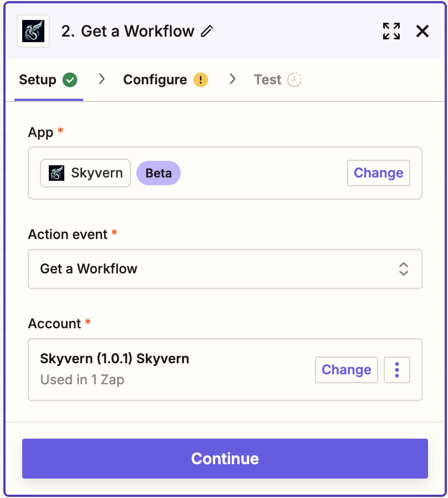The height and width of the screenshot is (498, 448).
Task: Click the yellow Configure warning icon
Action: [201, 80]
